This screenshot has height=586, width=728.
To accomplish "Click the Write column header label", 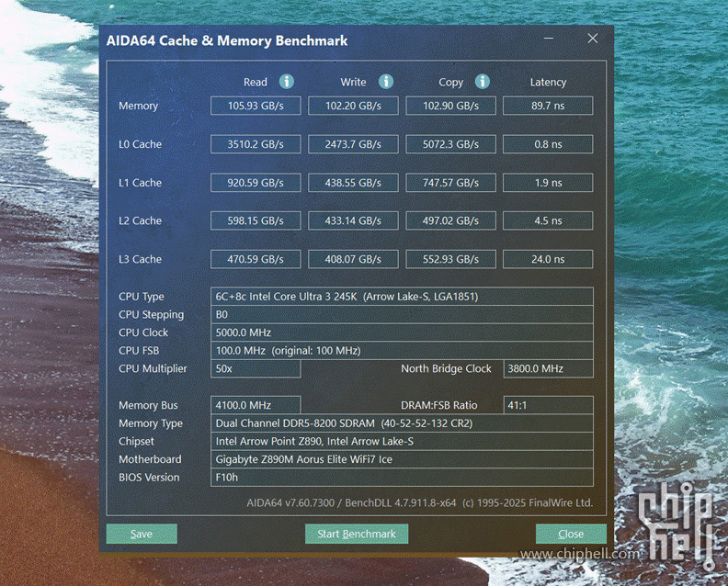I will (353, 82).
